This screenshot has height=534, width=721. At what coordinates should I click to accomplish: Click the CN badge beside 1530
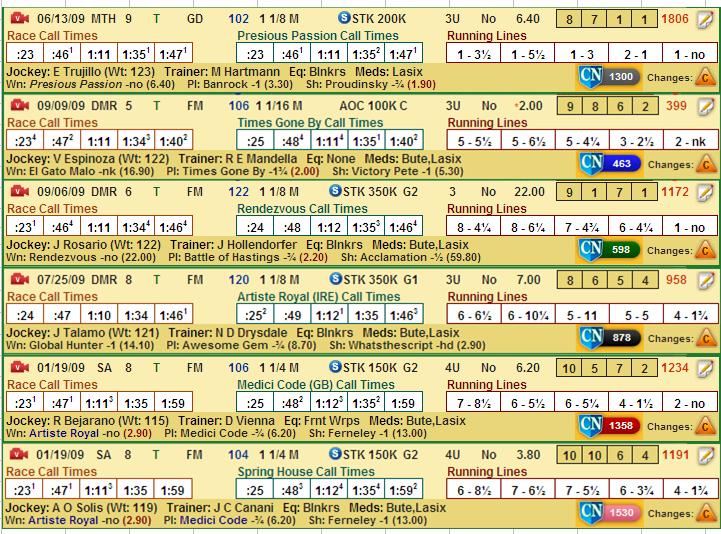590,513
